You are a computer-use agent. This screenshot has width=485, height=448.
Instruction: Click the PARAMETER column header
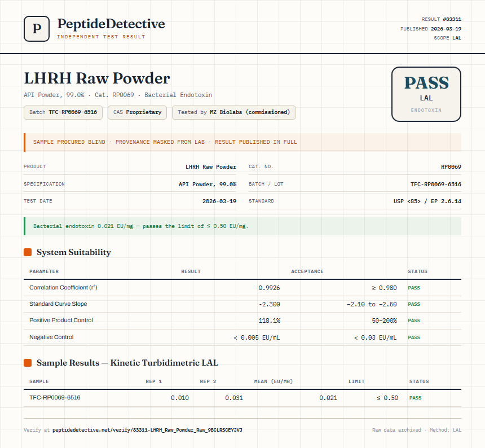[44, 271]
